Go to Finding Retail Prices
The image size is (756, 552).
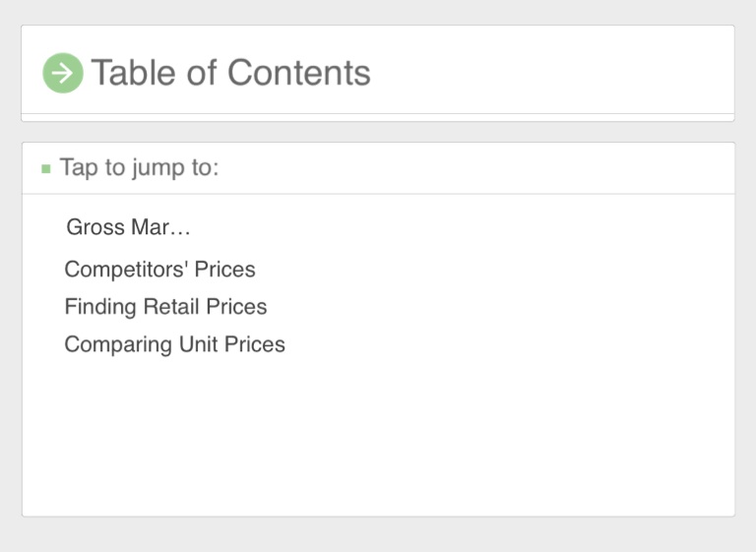pyautogui.click(x=165, y=307)
